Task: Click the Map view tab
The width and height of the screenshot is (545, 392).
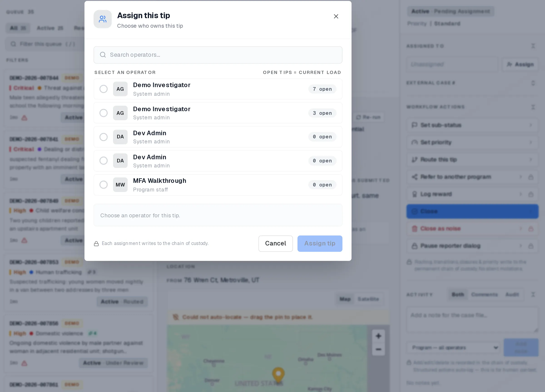Action: click(345, 299)
